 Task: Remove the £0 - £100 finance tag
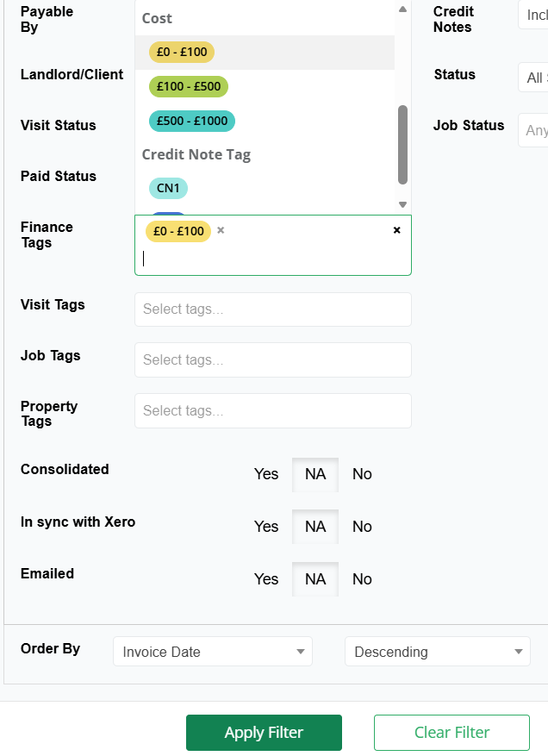(x=221, y=230)
